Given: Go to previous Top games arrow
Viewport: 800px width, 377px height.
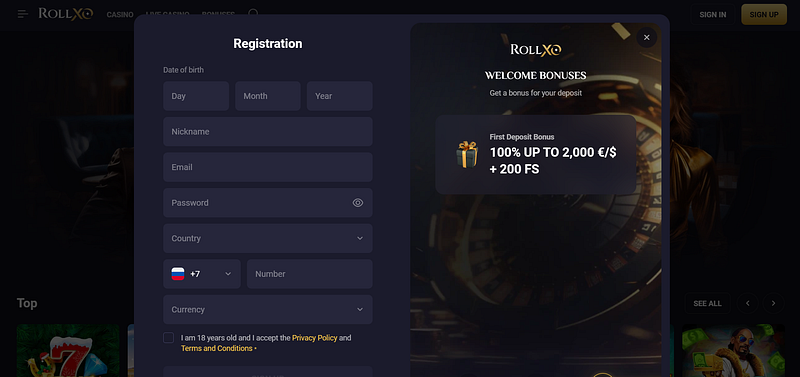Looking at the screenshot, I should (747, 303).
